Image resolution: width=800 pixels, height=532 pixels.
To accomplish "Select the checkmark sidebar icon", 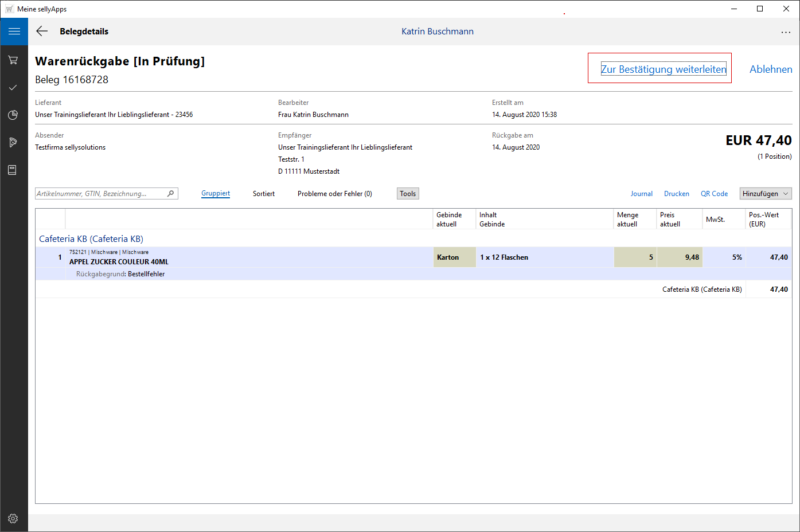I will point(13,87).
